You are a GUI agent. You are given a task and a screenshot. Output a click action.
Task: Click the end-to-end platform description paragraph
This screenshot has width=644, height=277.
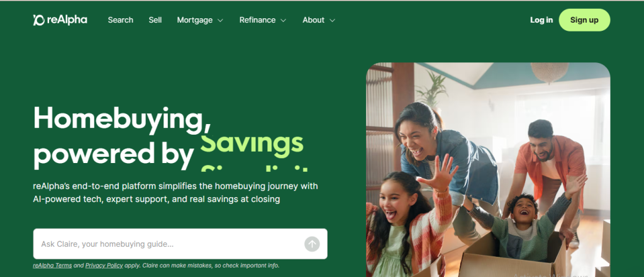(175, 193)
